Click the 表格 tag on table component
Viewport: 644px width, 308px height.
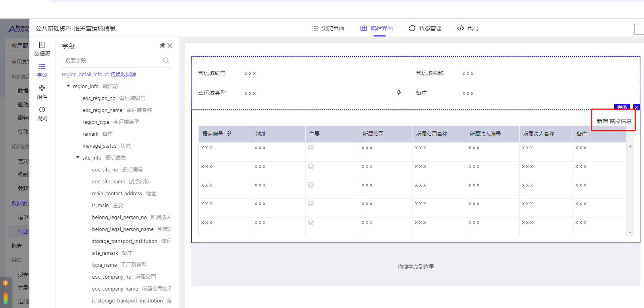click(622, 107)
